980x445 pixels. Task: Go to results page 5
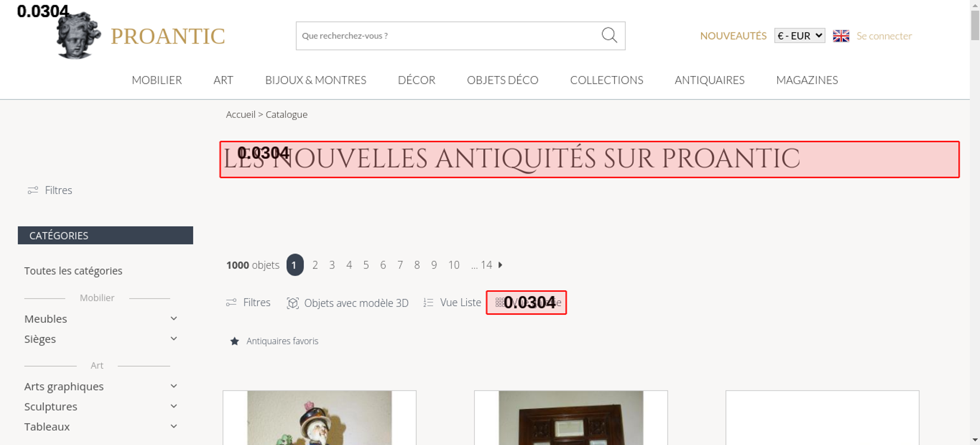tap(366, 265)
